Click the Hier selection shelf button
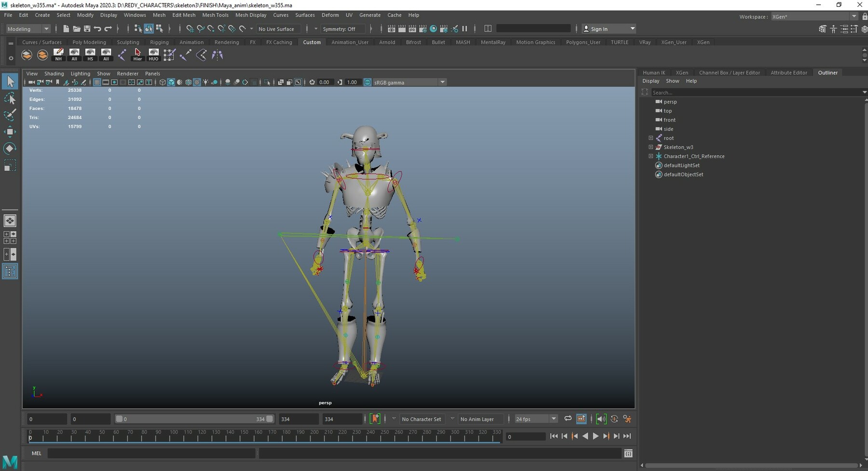Viewport: 868px width, 471px height. [x=137, y=55]
